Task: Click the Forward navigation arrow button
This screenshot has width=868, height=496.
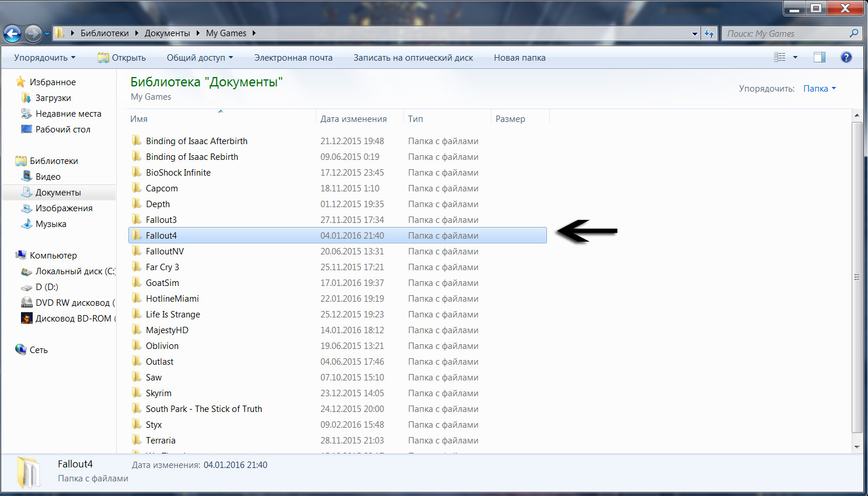Action: coord(33,34)
